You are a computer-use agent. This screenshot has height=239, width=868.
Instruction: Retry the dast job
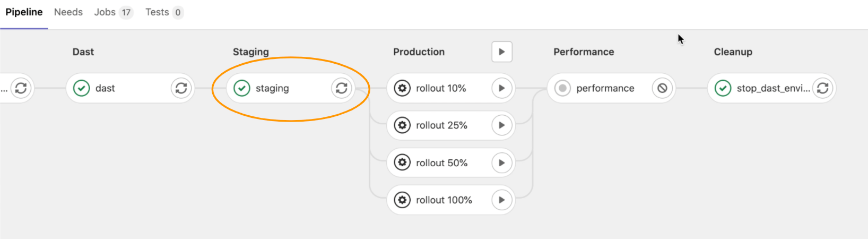pos(181,88)
